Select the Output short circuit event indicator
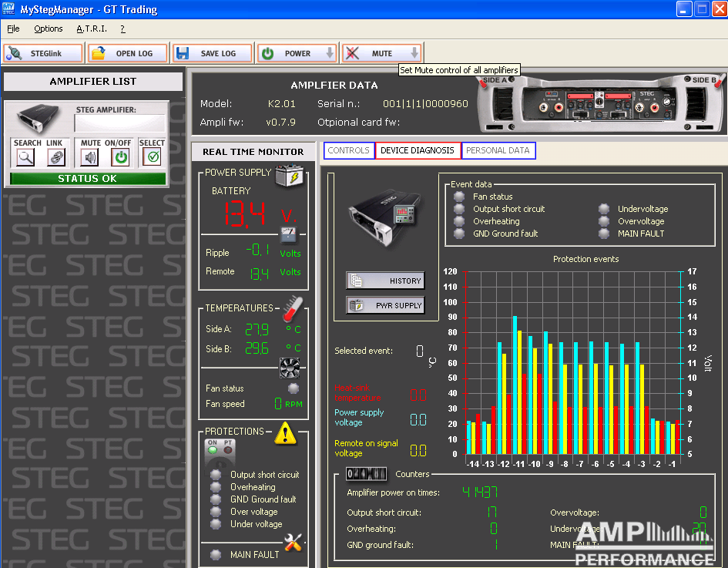 (x=459, y=209)
